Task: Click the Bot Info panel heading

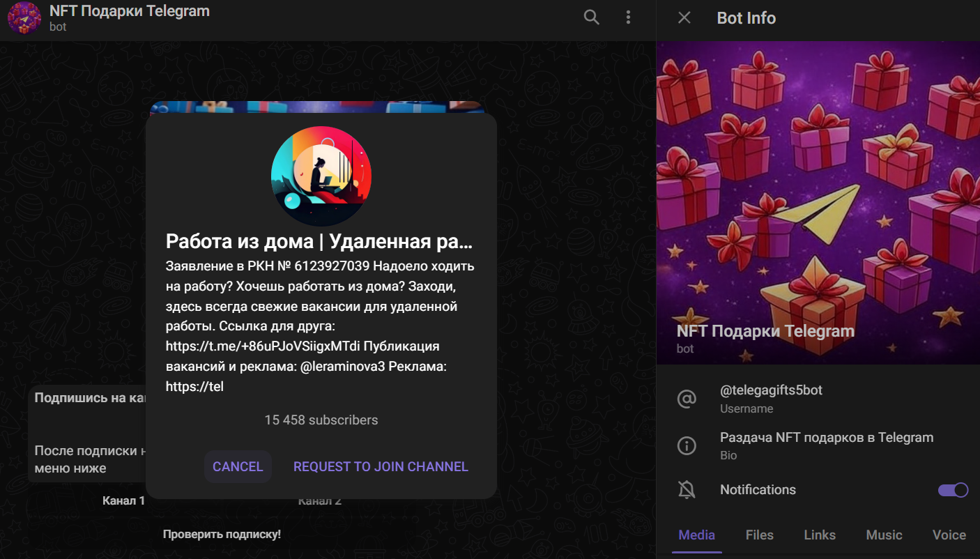Action: click(747, 18)
